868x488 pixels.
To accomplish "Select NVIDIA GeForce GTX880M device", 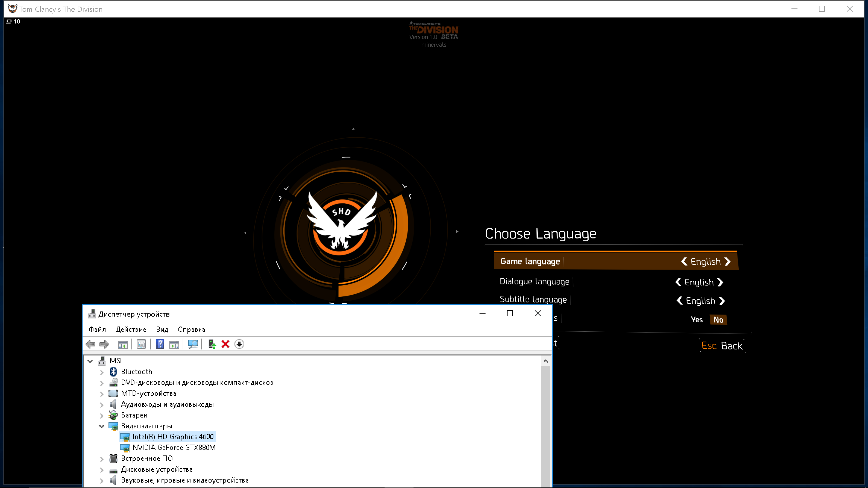I will [x=174, y=448].
